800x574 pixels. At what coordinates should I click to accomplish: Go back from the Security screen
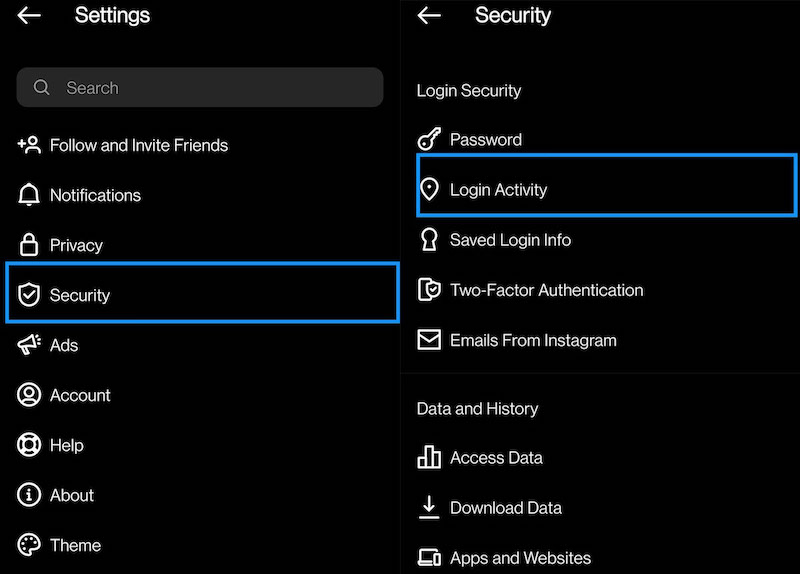click(429, 15)
